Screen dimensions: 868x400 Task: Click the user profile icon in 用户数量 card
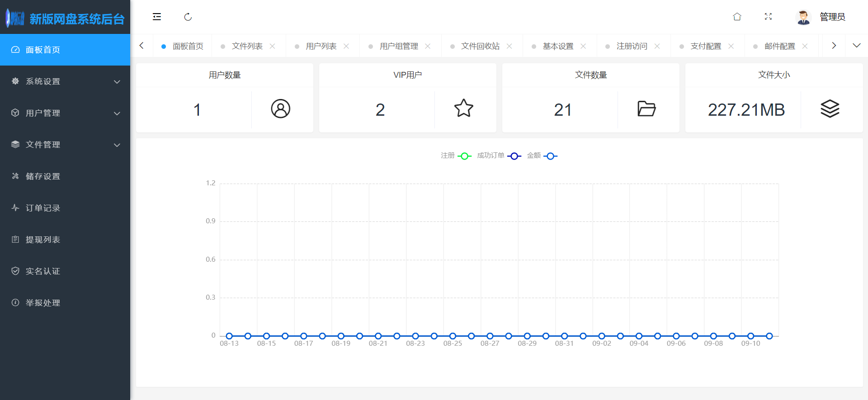coord(281,108)
